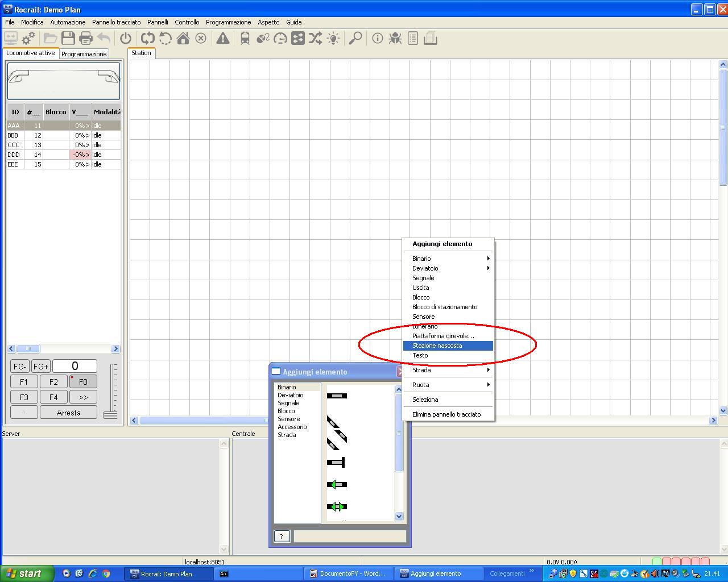Select locomotive DDD row
This screenshot has width=728, height=582.
[x=64, y=155]
